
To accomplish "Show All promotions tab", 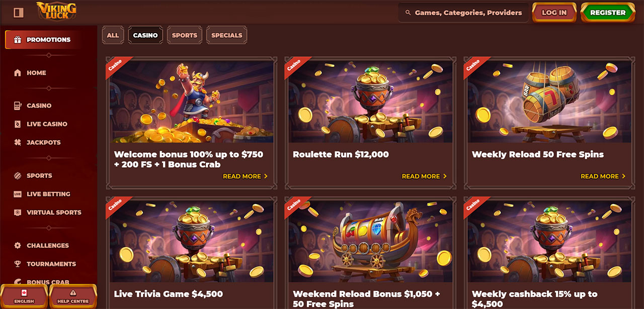I will click(x=113, y=35).
